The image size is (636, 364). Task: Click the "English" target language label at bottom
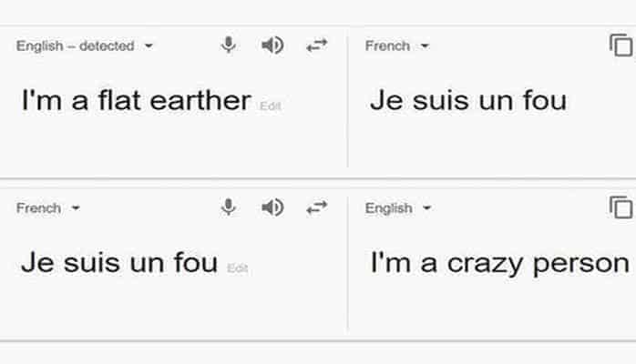(x=389, y=208)
